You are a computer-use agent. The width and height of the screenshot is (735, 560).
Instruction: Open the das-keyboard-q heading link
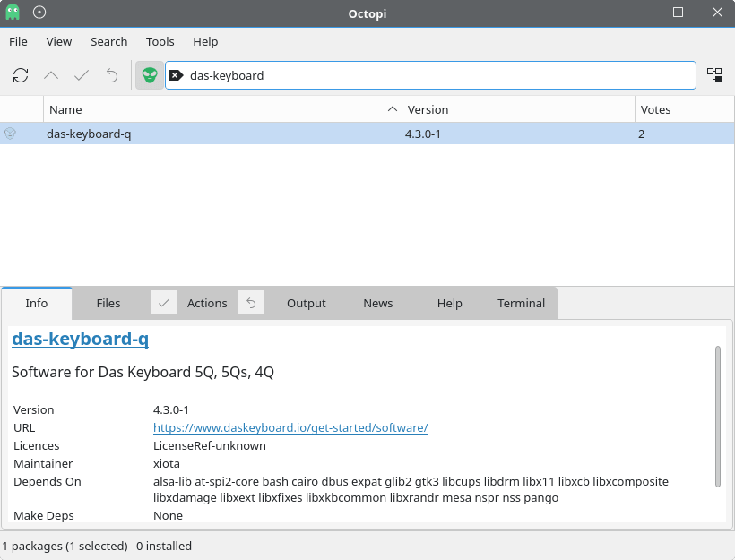[80, 339]
